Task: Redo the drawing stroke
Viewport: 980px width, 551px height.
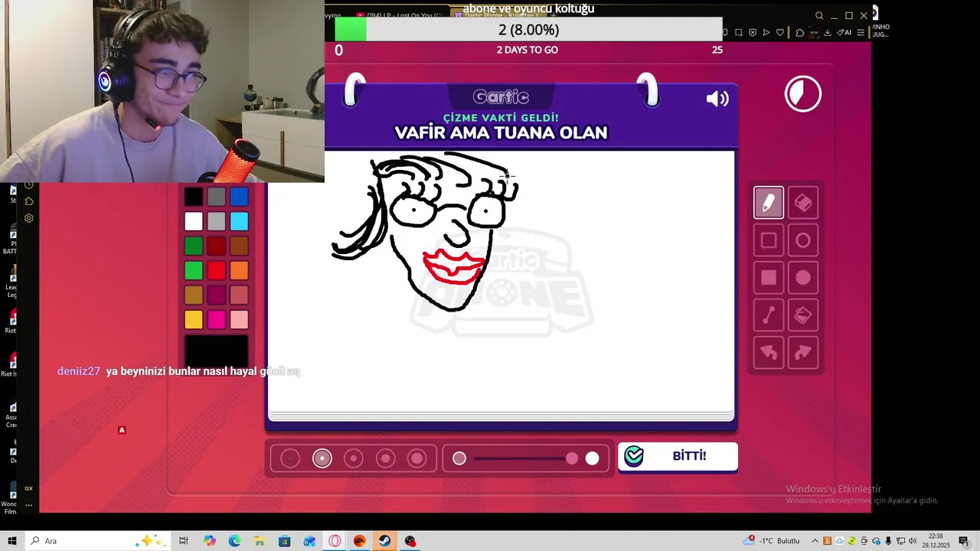Action: point(803,353)
